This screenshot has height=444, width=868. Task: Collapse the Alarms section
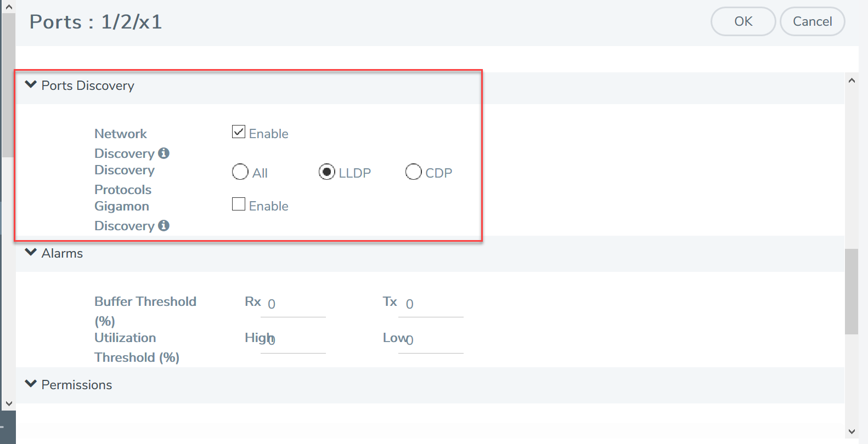pos(31,253)
